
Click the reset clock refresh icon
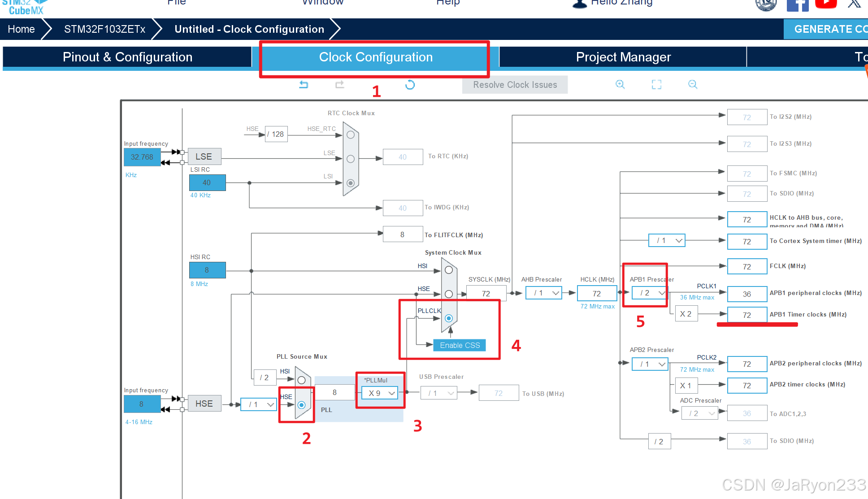[410, 84]
